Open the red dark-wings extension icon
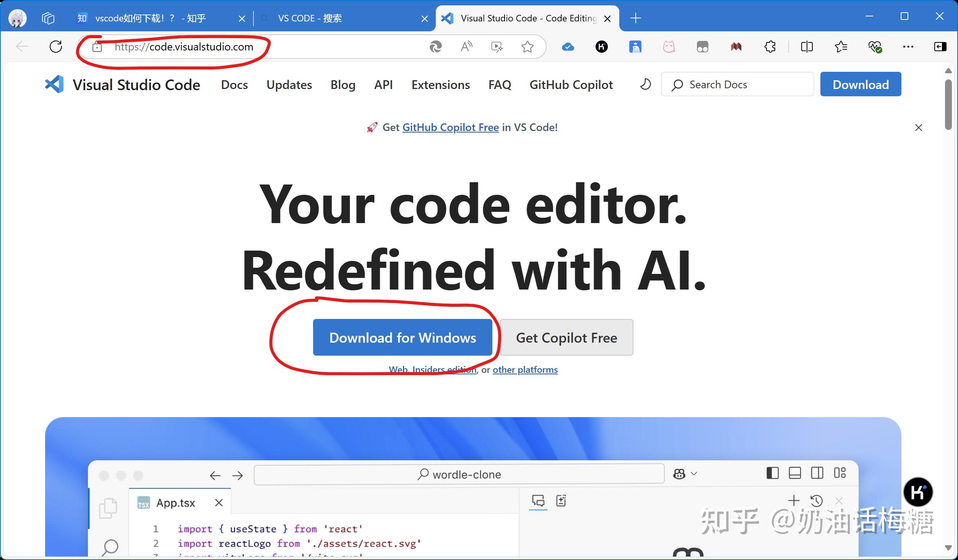The height and width of the screenshot is (560, 958). 736,47
